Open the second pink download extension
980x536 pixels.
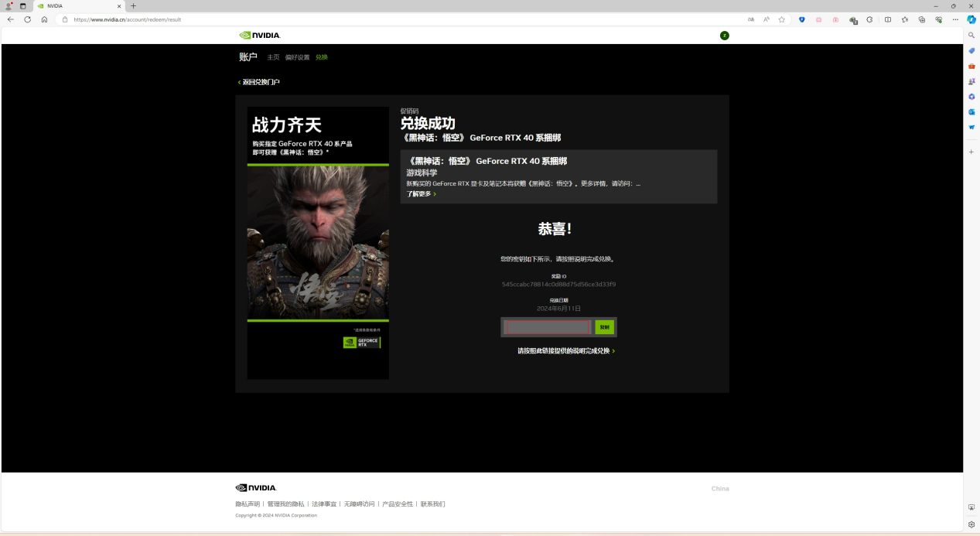point(835,19)
